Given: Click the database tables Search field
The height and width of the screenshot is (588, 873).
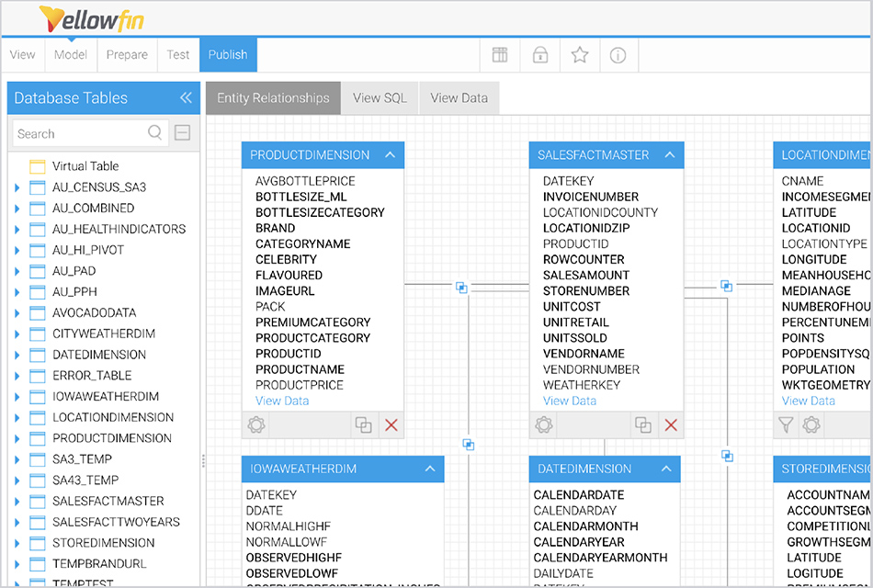Looking at the screenshot, I should tap(80, 133).
